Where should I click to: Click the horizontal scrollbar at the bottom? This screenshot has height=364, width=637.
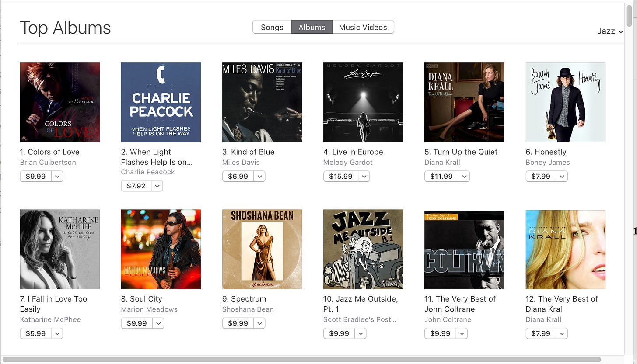[302, 360]
